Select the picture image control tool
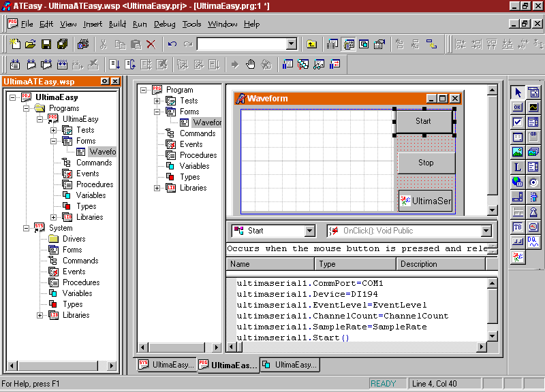Viewport: 545px width, 392px height. click(x=518, y=152)
